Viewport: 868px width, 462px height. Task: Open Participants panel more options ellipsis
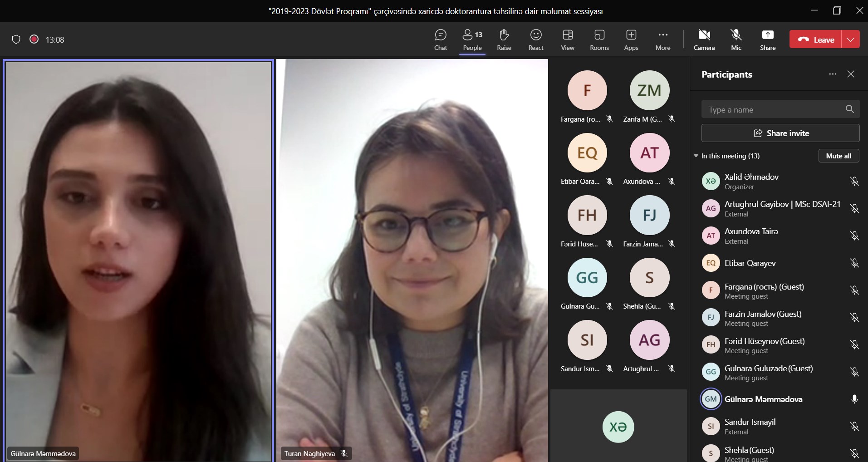832,74
